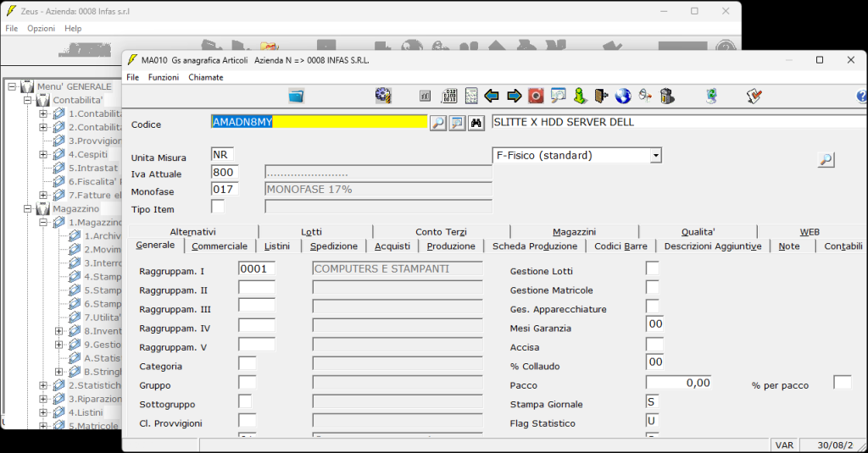The height and width of the screenshot is (453, 868).
Task: Click the right arrow next record icon
Action: tap(514, 96)
